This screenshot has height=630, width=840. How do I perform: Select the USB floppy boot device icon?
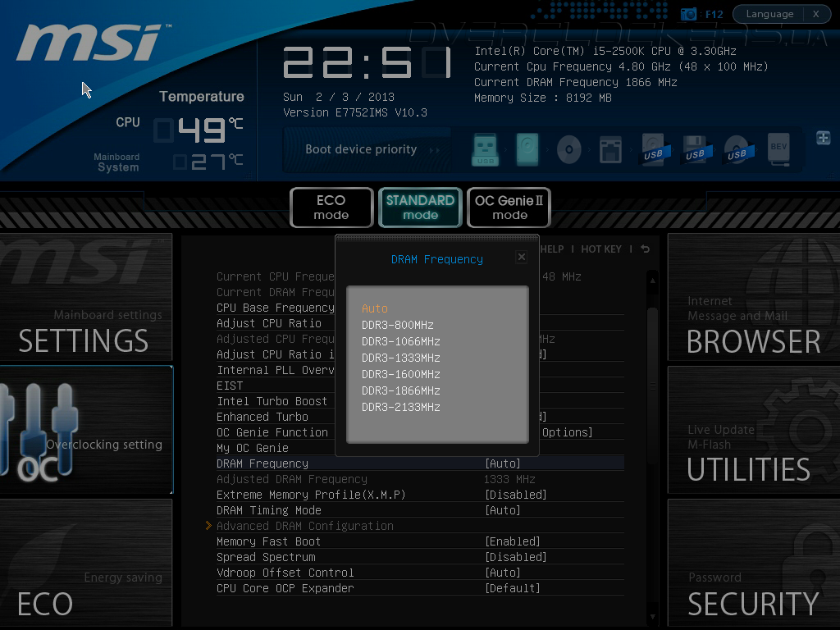tap(696, 149)
